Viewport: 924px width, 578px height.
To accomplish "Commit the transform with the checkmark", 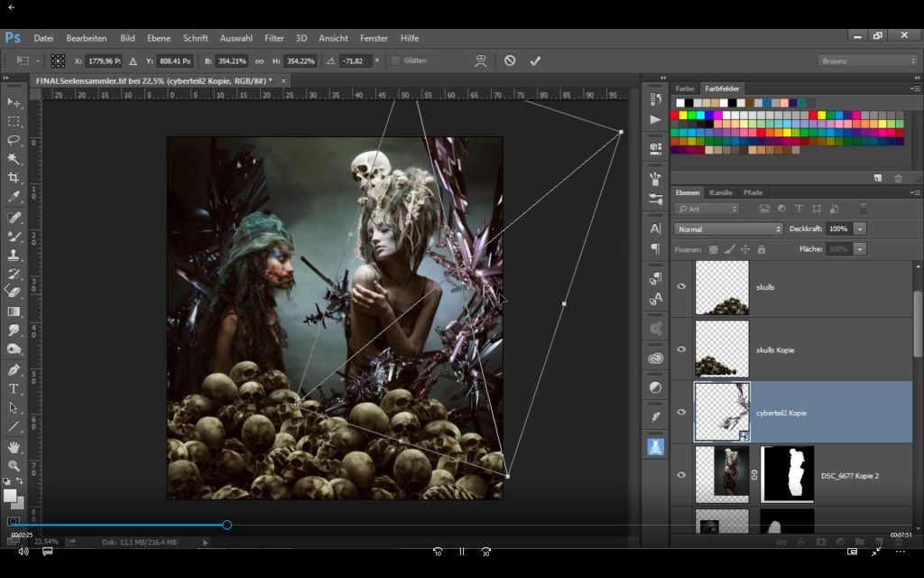I will pos(535,61).
